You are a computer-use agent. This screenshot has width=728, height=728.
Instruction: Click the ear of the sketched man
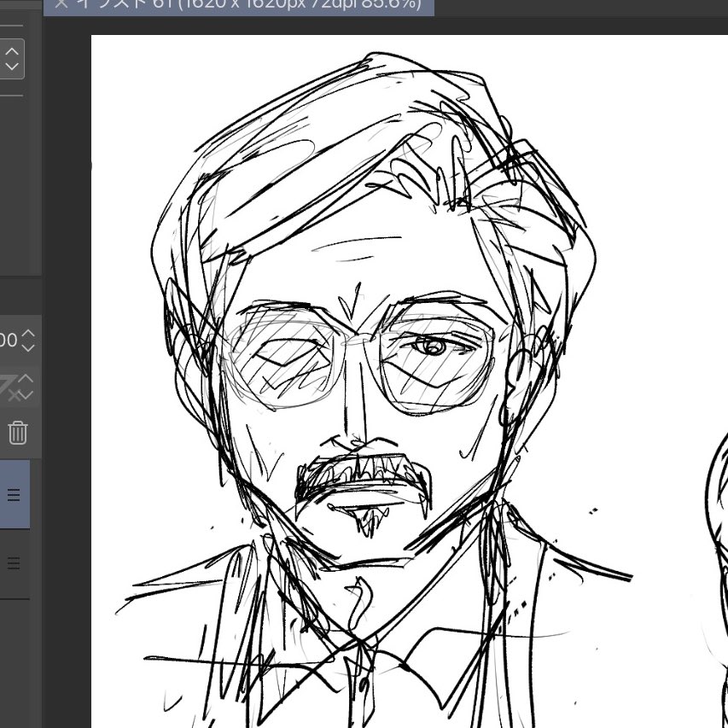tap(521, 376)
